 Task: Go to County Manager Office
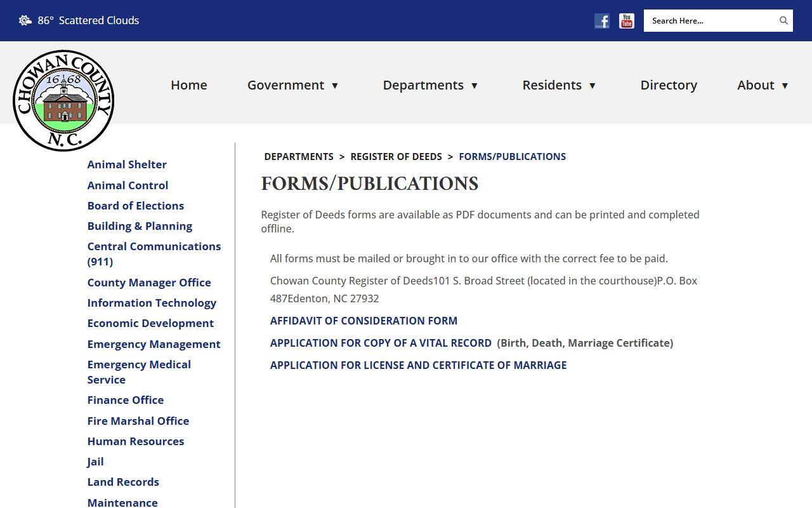[149, 283]
